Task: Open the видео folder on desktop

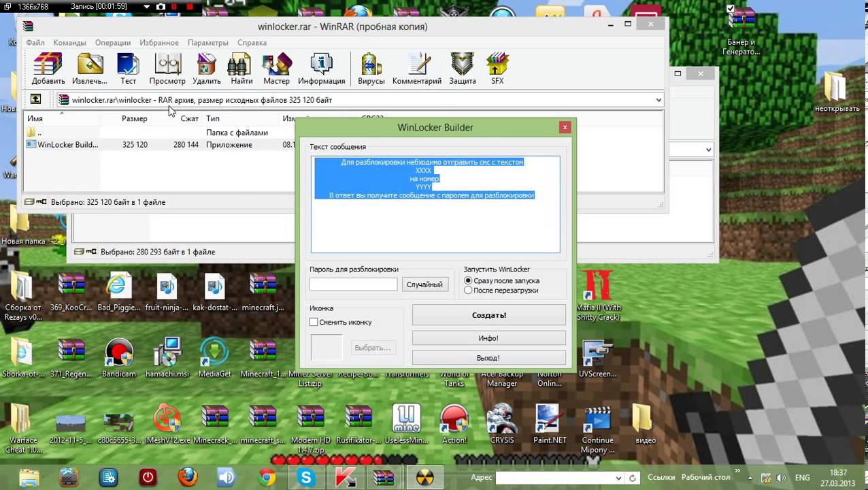Action: tap(645, 424)
